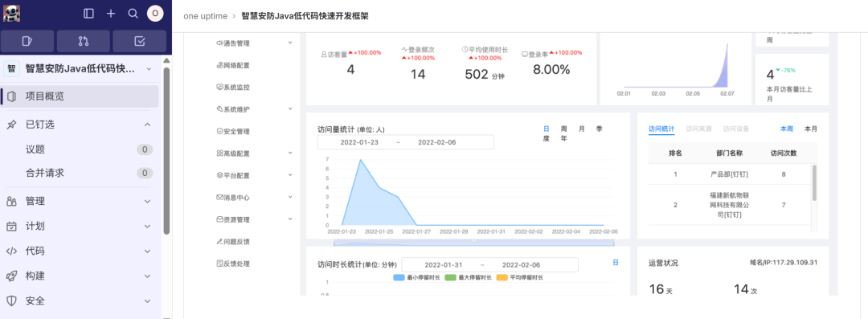
Task: Expand the project name dropdown chevron
Action: (149, 68)
